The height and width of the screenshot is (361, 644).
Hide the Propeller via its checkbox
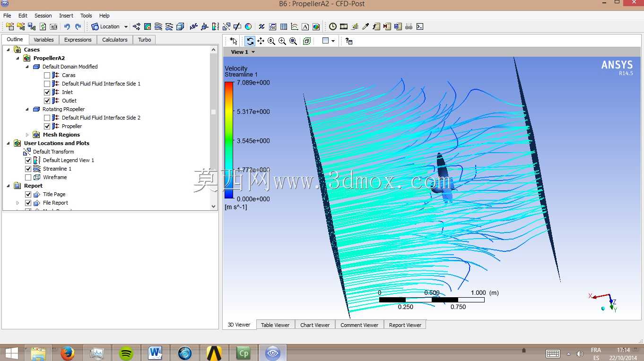point(47,126)
